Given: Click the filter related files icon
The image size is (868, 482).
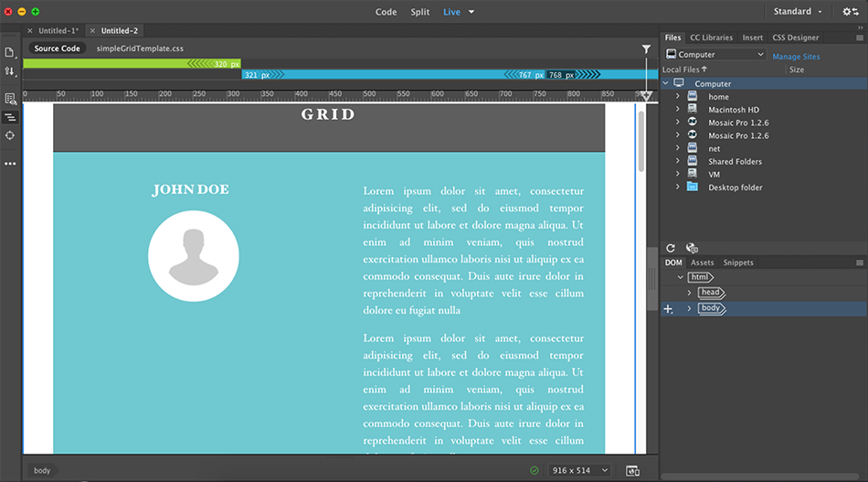Looking at the screenshot, I should click(646, 48).
